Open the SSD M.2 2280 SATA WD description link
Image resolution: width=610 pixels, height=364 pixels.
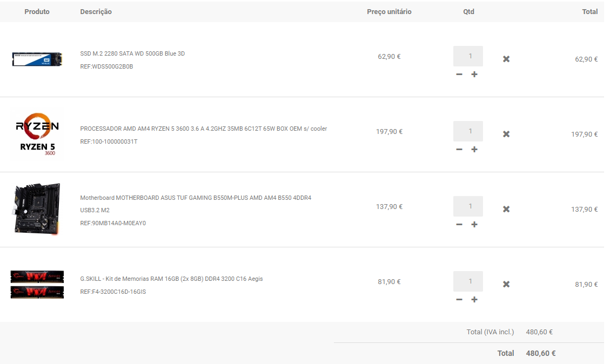(132, 53)
